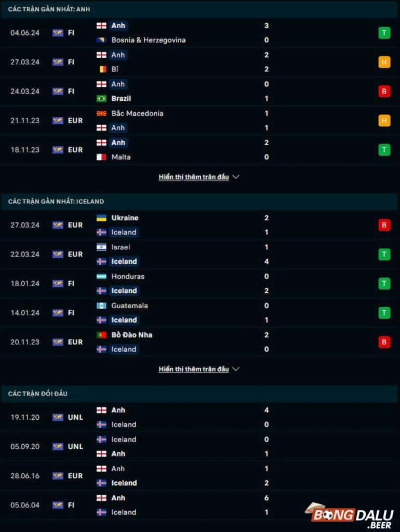
Task: Click the Portugal flag next to Bồ Đào Nha
Action: (100, 335)
